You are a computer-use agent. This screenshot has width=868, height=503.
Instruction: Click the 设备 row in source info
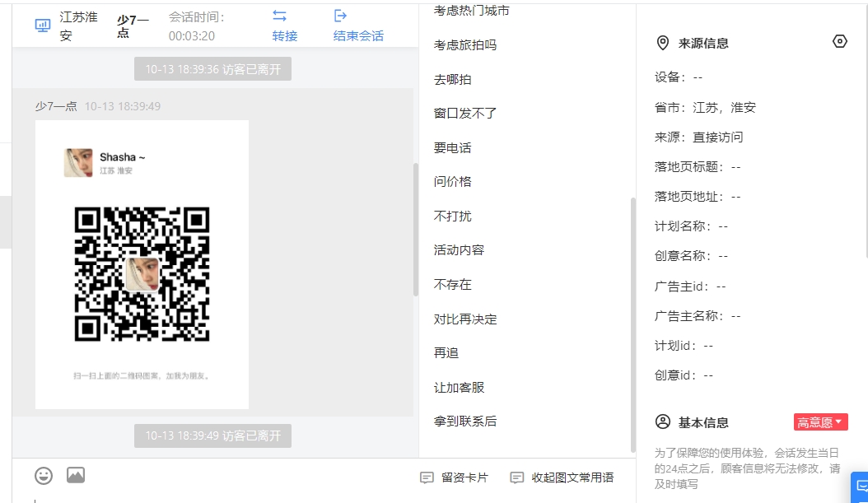pos(679,77)
